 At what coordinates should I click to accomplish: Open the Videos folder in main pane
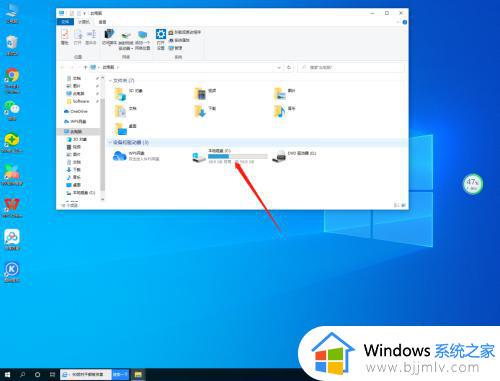[x=205, y=93]
